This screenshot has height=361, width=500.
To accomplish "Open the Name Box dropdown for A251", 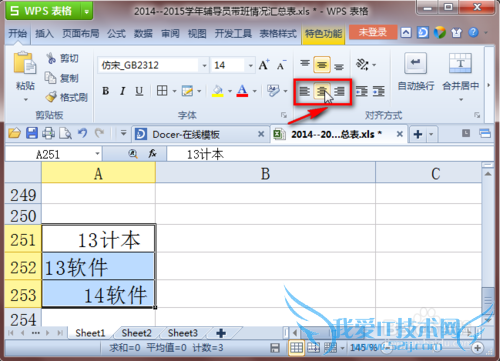I will (x=97, y=154).
